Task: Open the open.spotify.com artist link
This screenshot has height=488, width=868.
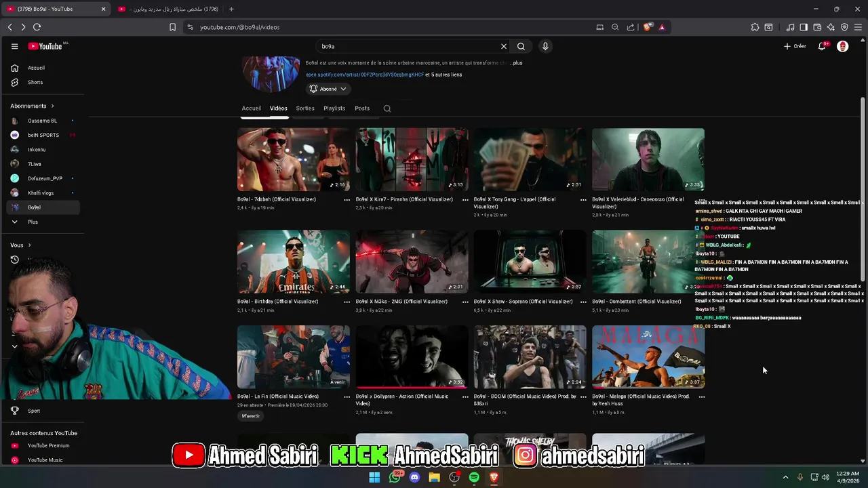Action: point(365,75)
